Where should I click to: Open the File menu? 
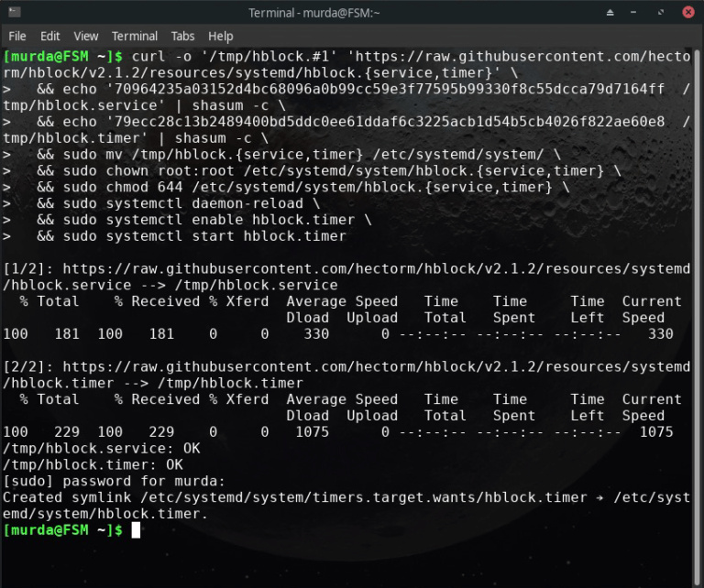coord(16,36)
